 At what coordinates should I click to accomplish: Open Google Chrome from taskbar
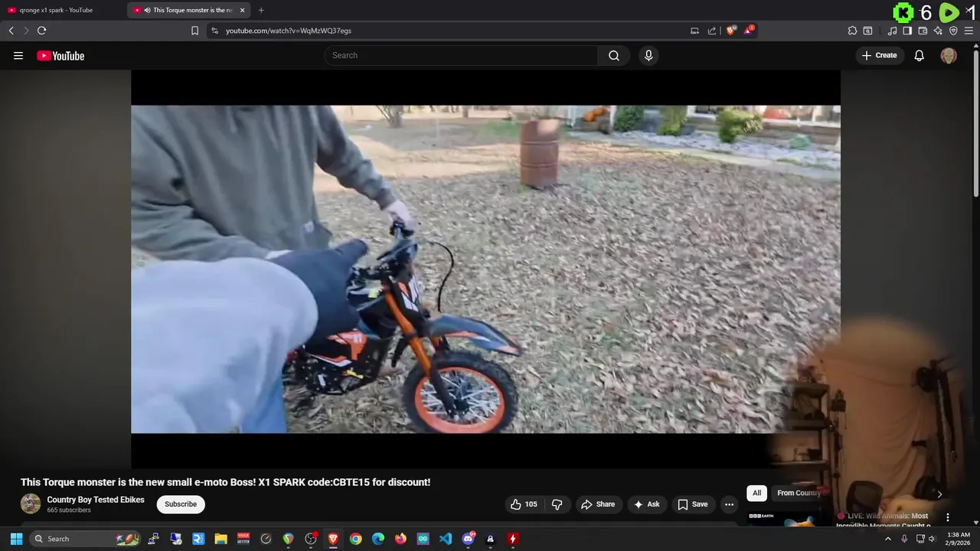[355, 539]
